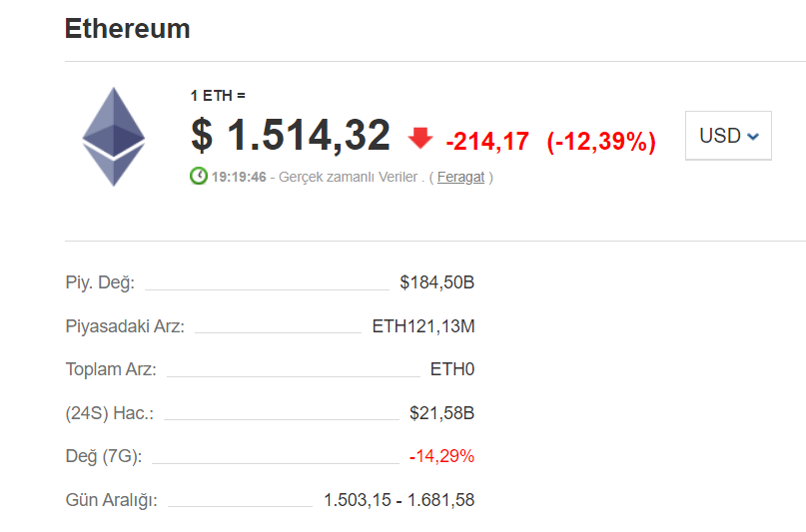Click the USD dropdown chevron arrow

point(753,137)
